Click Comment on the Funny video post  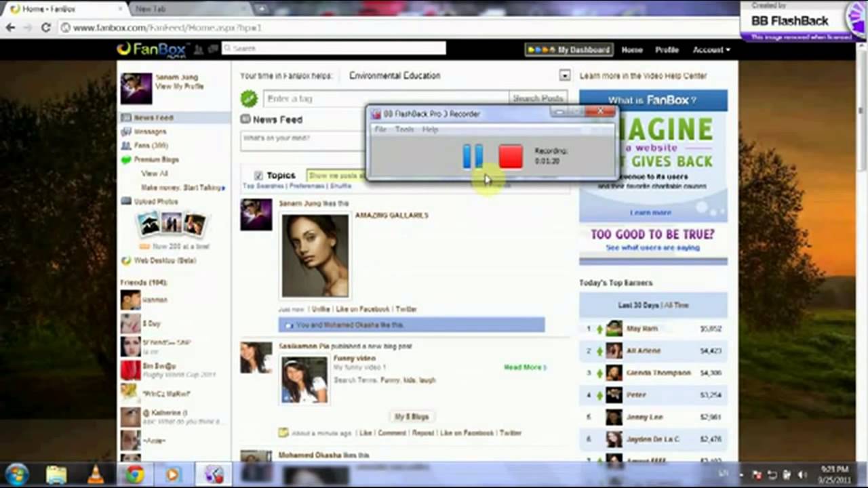pyautogui.click(x=392, y=433)
